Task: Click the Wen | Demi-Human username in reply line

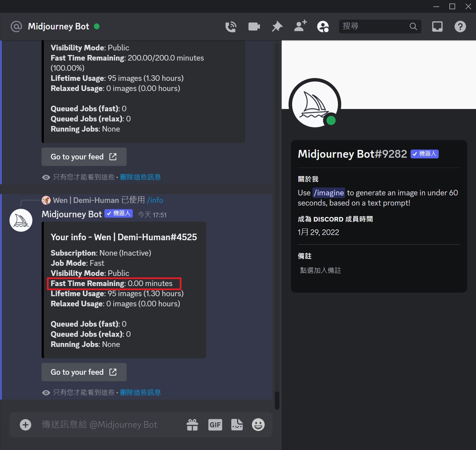Action: click(x=86, y=200)
